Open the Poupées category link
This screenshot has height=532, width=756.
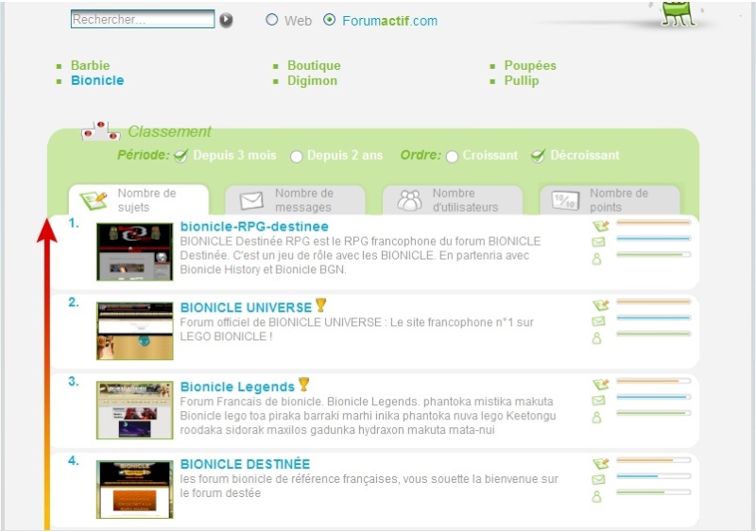click(530, 65)
